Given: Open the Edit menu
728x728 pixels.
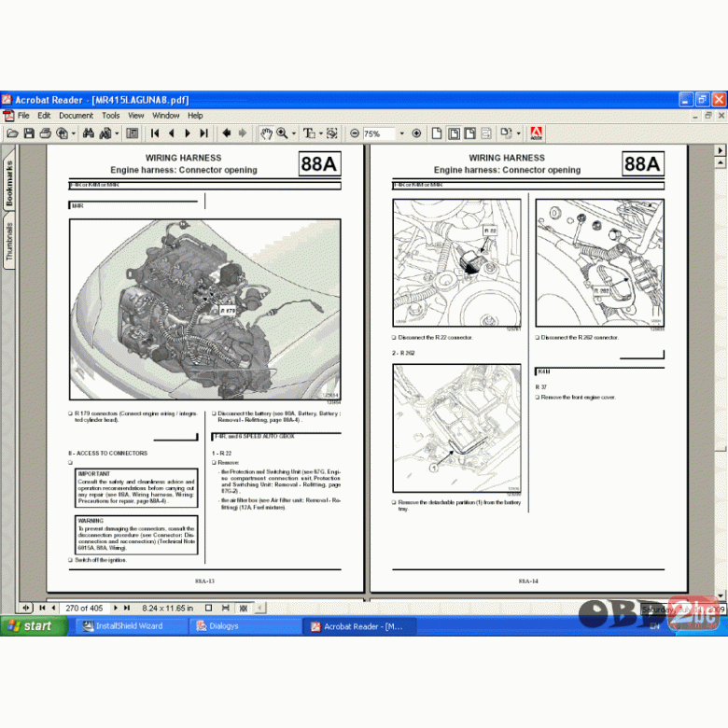Looking at the screenshot, I should [x=44, y=116].
